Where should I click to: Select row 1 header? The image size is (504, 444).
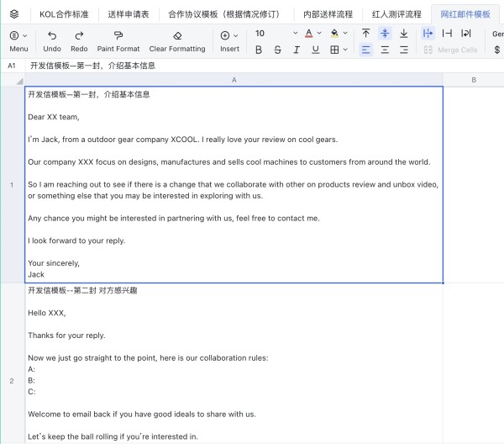point(12,185)
